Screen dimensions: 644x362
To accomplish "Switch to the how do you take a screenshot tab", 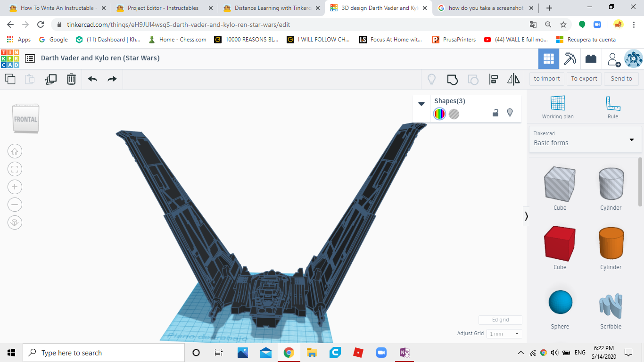I will (486, 8).
